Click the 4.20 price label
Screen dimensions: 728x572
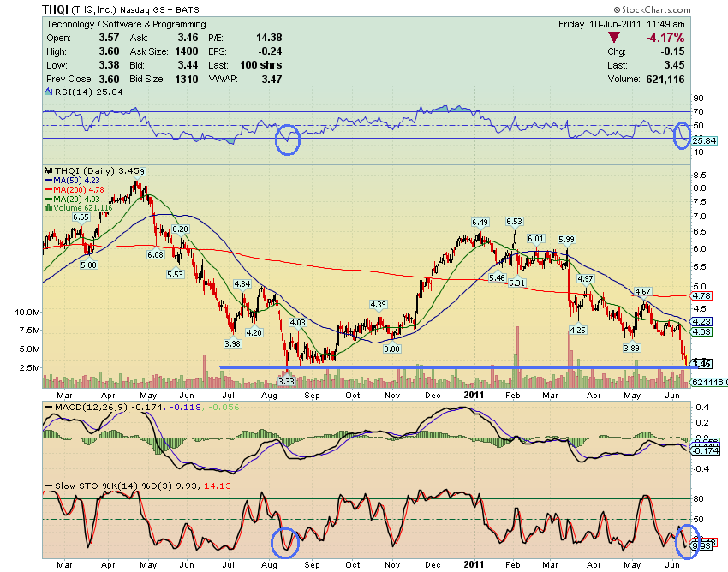coord(254,332)
